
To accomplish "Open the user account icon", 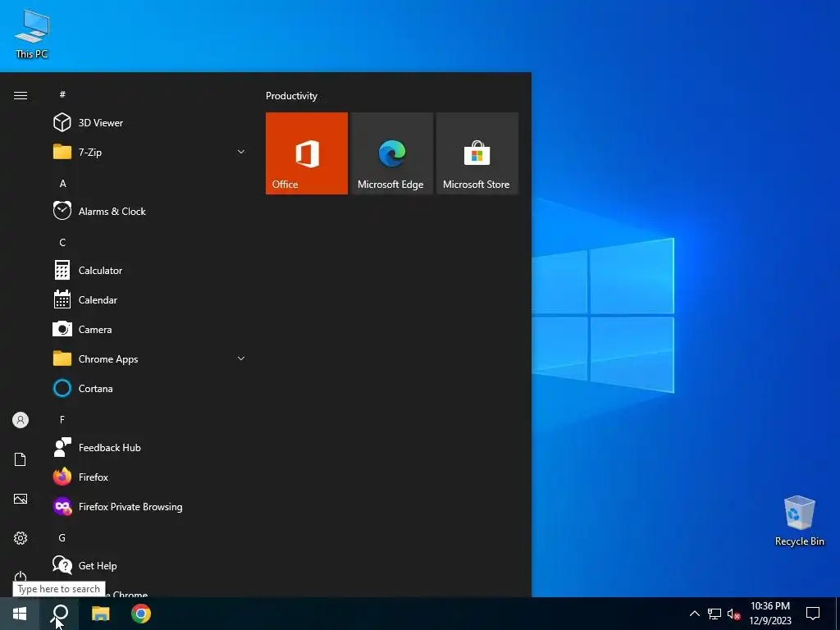I will [21, 420].
